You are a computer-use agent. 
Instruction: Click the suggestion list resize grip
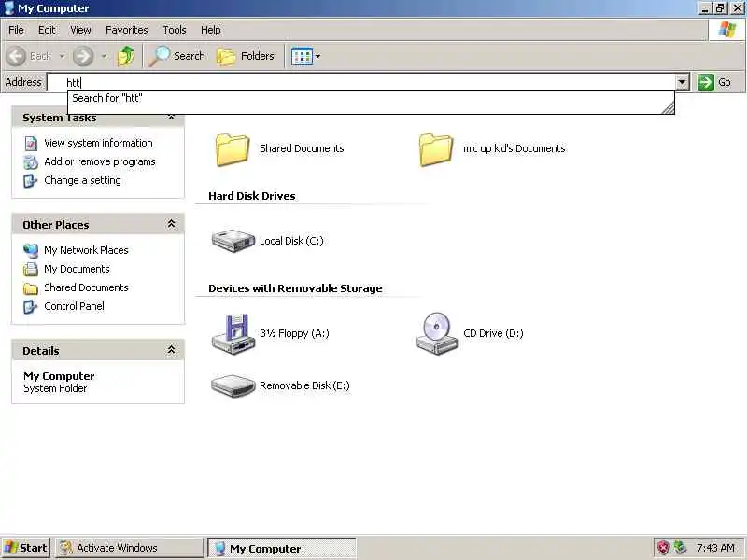tap(669, 108)
